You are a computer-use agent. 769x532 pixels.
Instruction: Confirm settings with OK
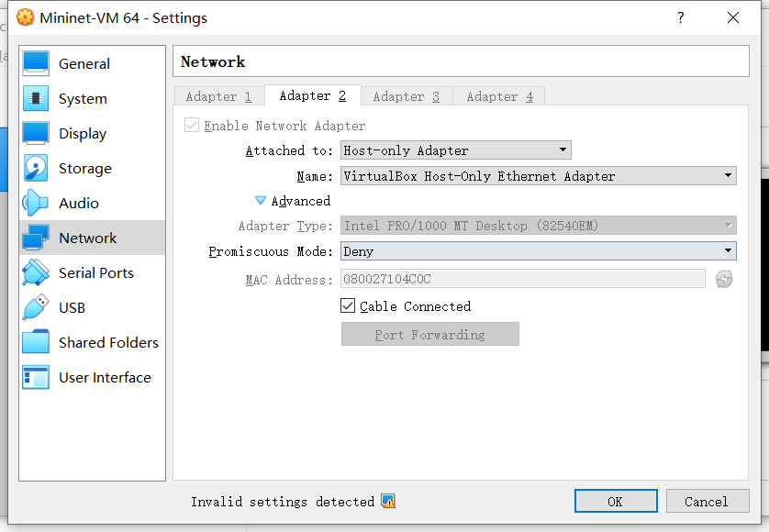coord(616,501)
